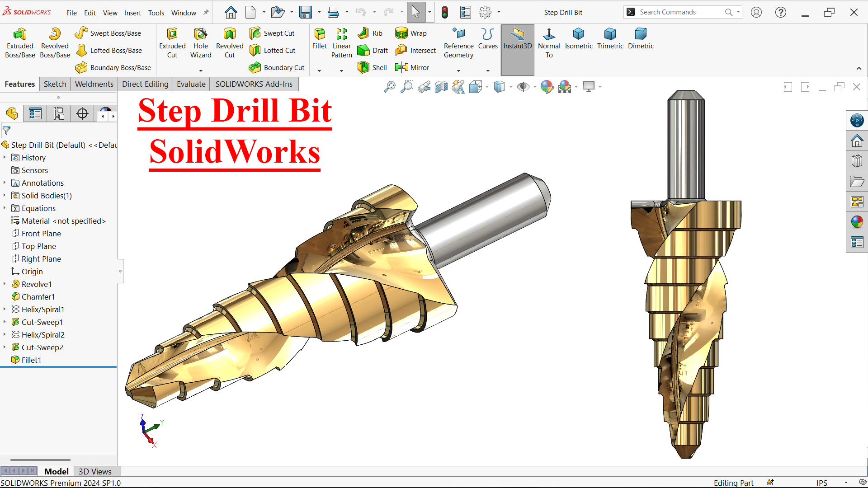Select Chamfer1 in feature tree
Viewport: 868px width, 488px height.
coord(33,296)
